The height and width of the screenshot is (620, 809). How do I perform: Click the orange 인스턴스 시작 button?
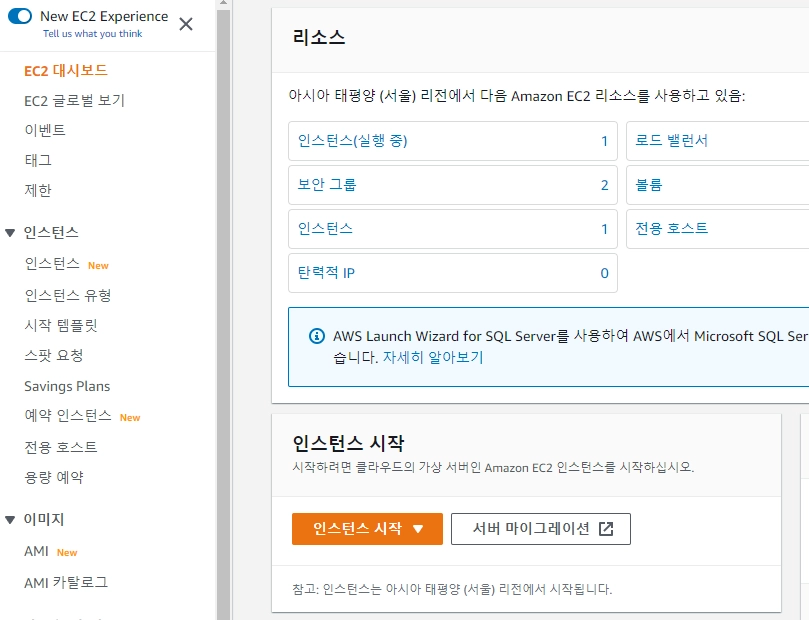point(367,529)
